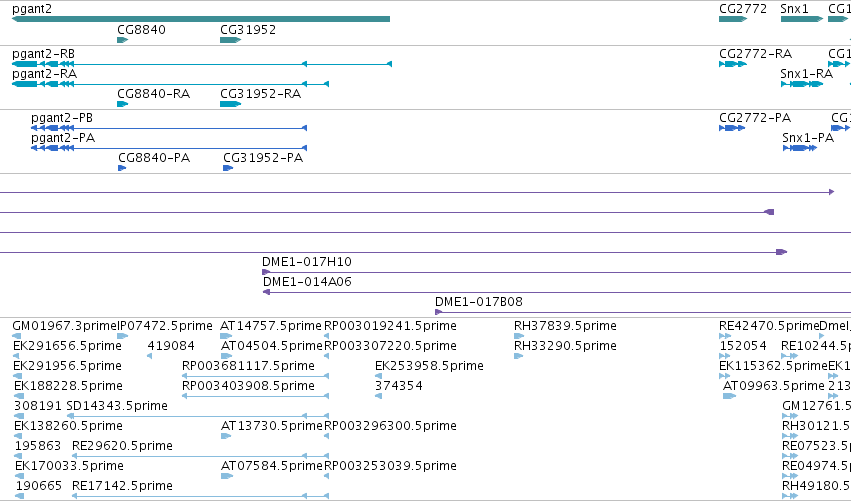Viewport: 851px width, 501px height.
Task: Select the CG31952 gene arrow glyph
Action: point(231,40)
